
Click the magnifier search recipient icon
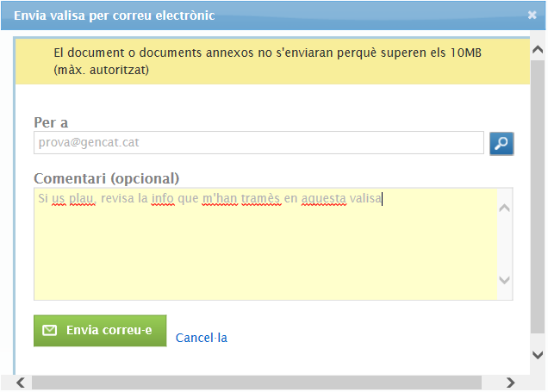coord(501,143)
